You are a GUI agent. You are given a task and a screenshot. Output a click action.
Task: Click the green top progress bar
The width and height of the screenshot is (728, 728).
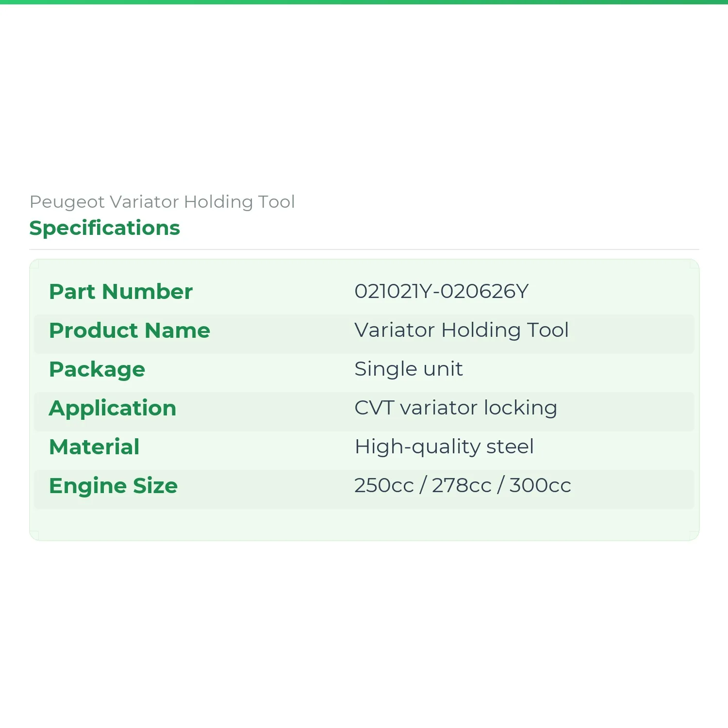pyautogui.click(x=364, y=2)
